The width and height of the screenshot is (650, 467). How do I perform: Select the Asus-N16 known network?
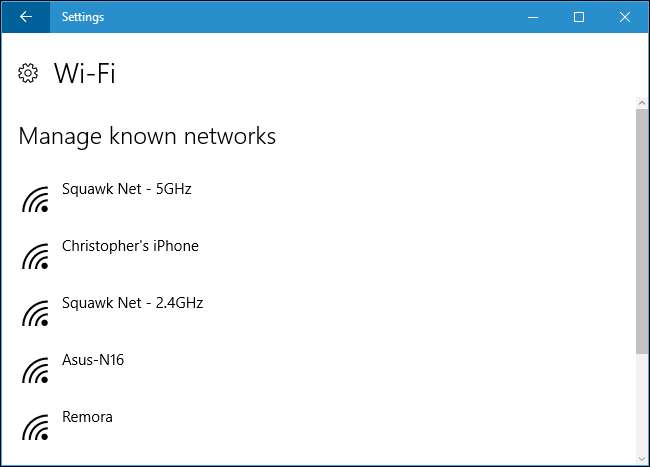93,360
